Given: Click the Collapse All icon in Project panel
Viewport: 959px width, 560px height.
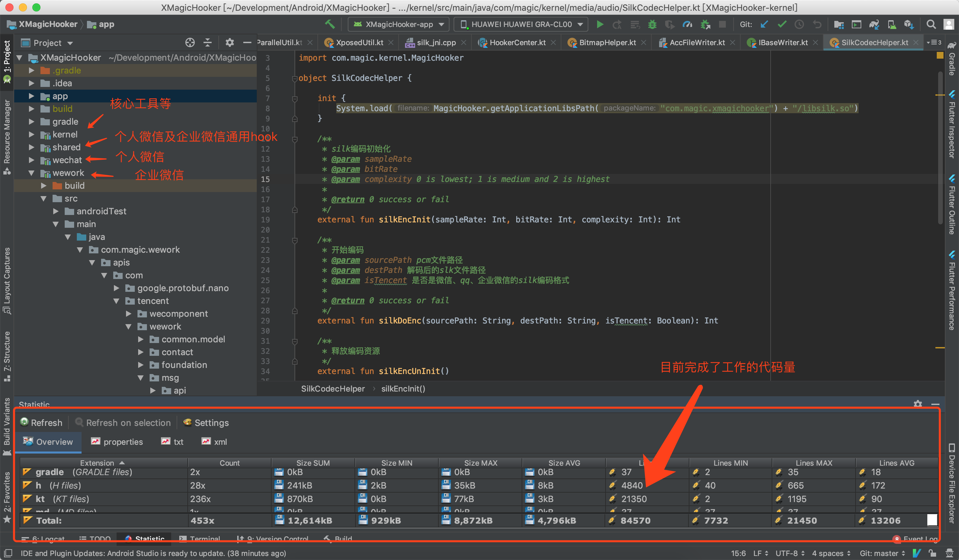Looking at the screenshot, I should pyautogui.click(x=208, y=42).
